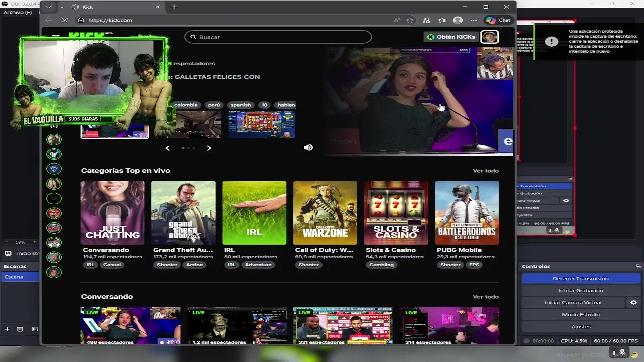Viewport: 644px width, 362px height.
Task: Select the 18 tag
Action: 264,105
